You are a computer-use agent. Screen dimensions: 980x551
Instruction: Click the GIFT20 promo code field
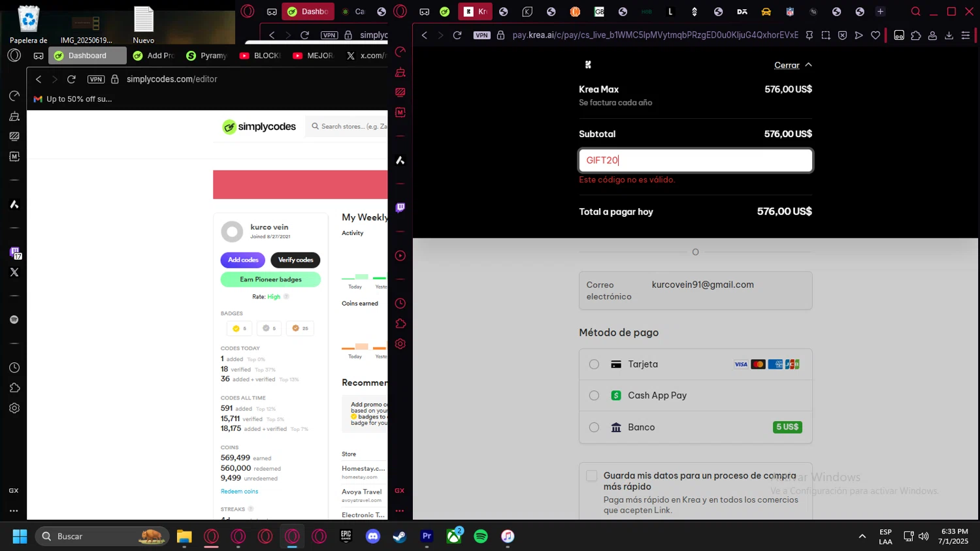click(695, 161)
